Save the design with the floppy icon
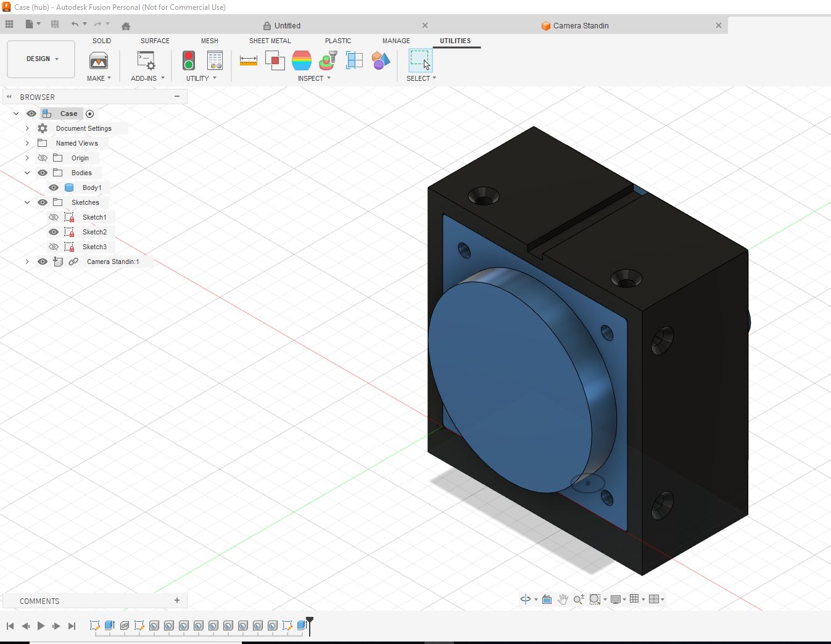Viewport: 831px width, 644px height. (55, 24)
